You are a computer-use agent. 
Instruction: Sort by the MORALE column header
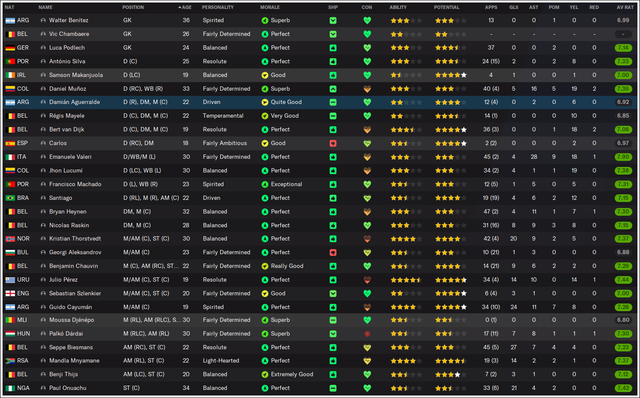(x=270, y=7)
